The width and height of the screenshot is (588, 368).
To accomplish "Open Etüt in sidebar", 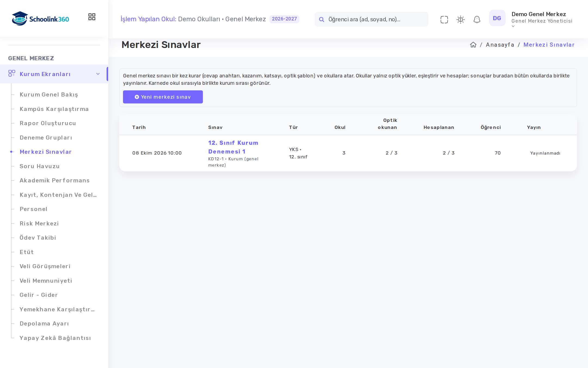I will (27, 252).
